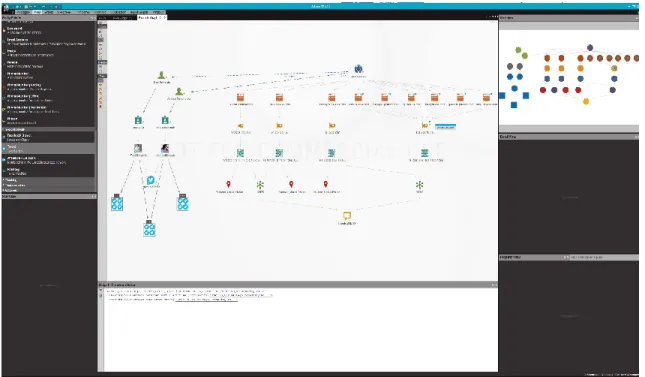The width and height of the screenshot is (645, 377).
Task: Select the far-right green asterisk node
Action: (419, 185)
